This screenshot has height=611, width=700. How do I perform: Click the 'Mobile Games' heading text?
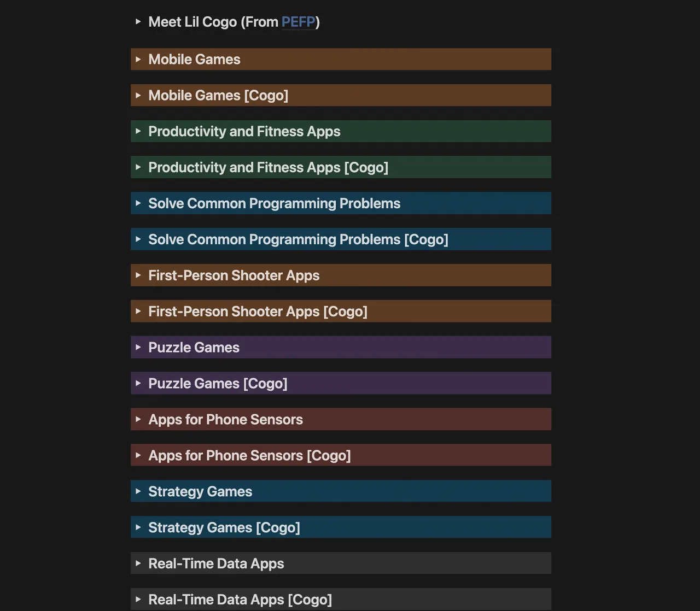point(194,59)
